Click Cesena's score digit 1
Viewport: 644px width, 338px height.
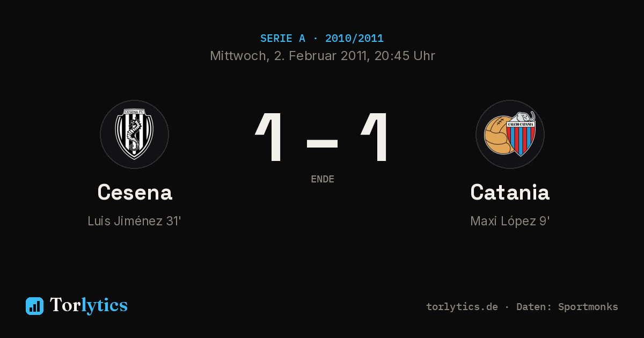click(x=269, y=137)
